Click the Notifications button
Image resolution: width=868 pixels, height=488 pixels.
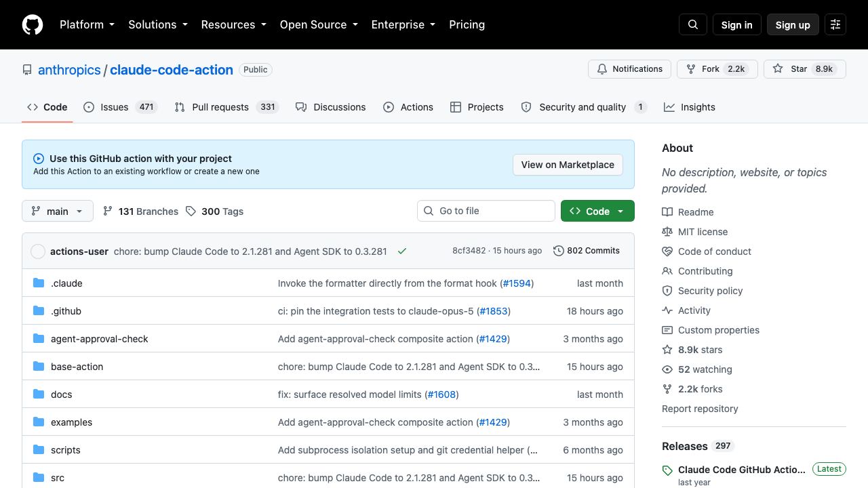pyautogui.click(x=630, y=69)
